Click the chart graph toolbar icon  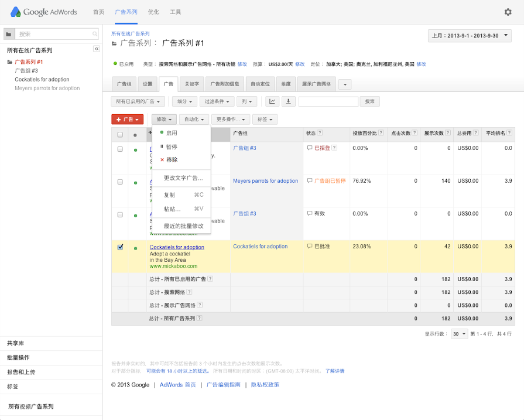pos(272,101)
